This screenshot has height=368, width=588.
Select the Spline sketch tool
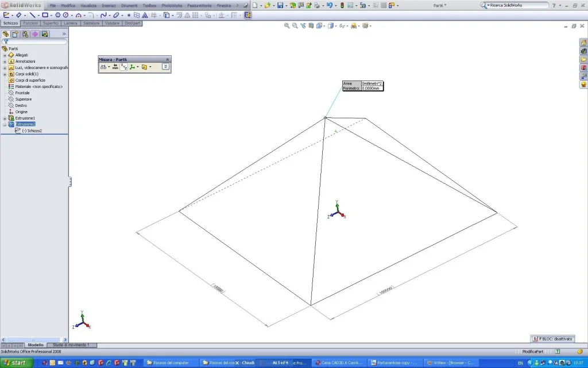pyautogui.click(x=103, y=15)
